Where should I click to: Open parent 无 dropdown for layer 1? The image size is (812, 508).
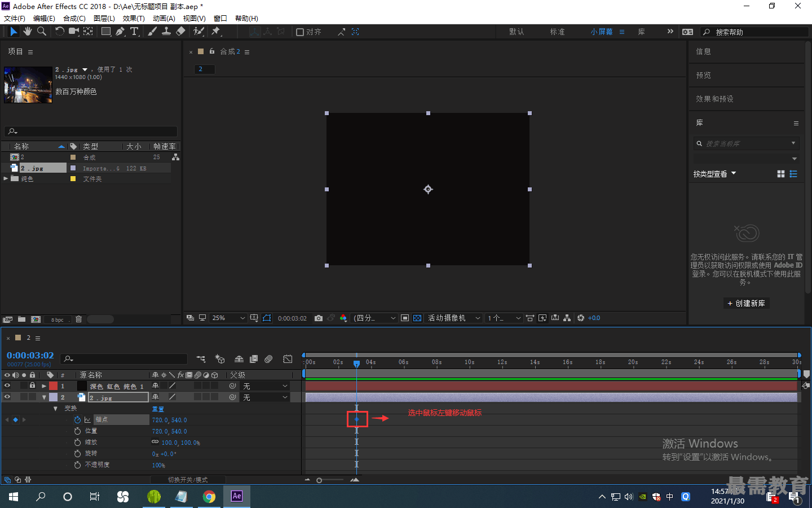point(265,386)
